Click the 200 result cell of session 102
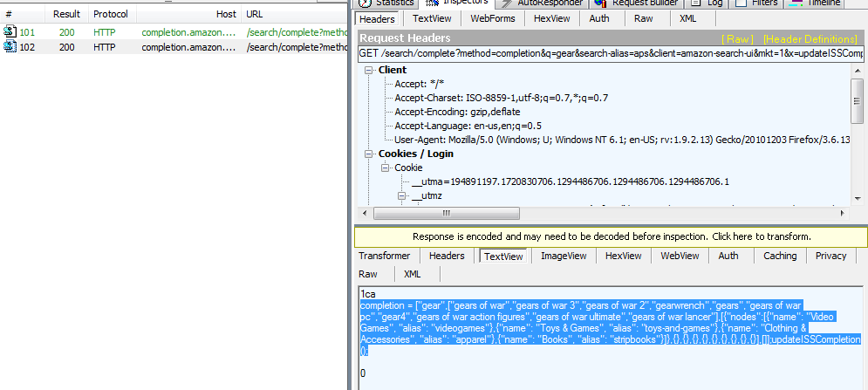868x390 pixels. point(67,47)
